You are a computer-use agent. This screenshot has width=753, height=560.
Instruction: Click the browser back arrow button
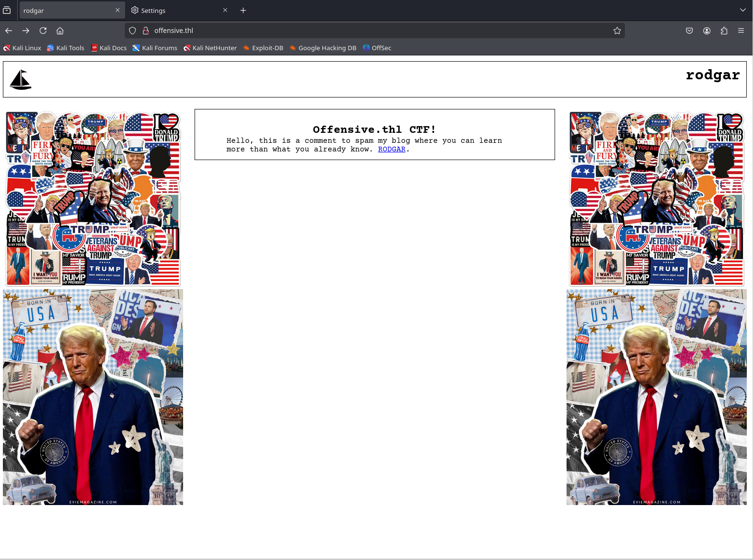(x=9, y=31)
